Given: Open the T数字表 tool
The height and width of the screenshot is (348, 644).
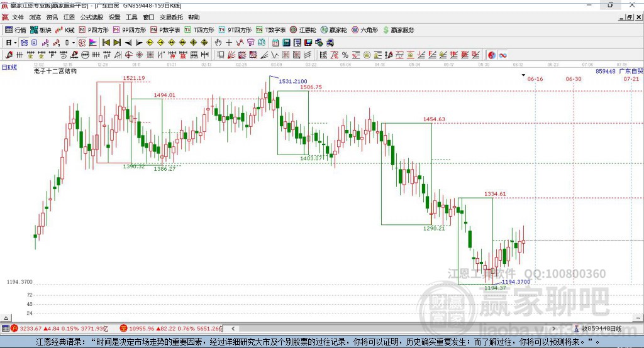Looking at the screenshot, I should tap(270, 30).
